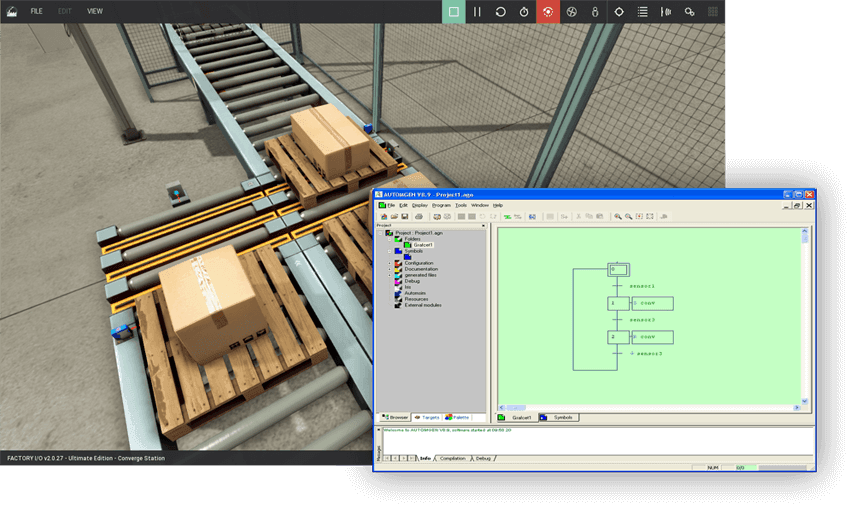This screenshot has width=850, height=509.
Task: Click the vertical scrollbar up arrow in Grafcet editor
Action: 804,231
